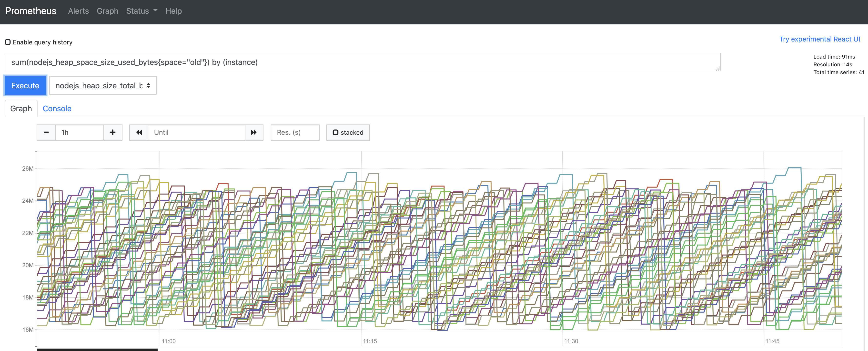Click the rewind double-arrow to move back in time

[139, 133]
